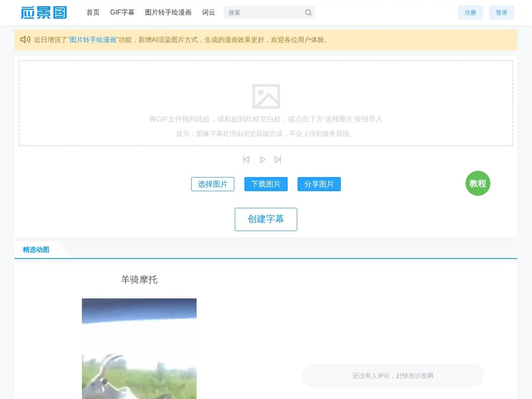Viewport: 532px width, 399px height.
Task: Open the 词云 navigation item
Action: pyautogui.click(x=208, y=12)
